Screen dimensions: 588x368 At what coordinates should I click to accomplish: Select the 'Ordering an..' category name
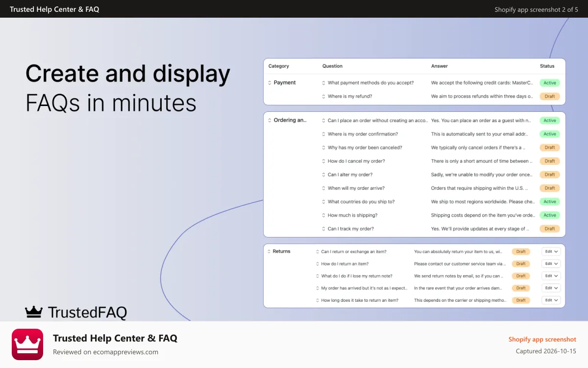[290, 120]
